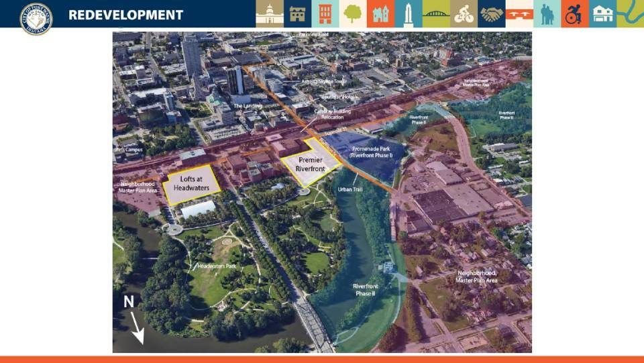
Task: Click the cyclist icon
Action: pyautogui.click(x=464, y=14)
